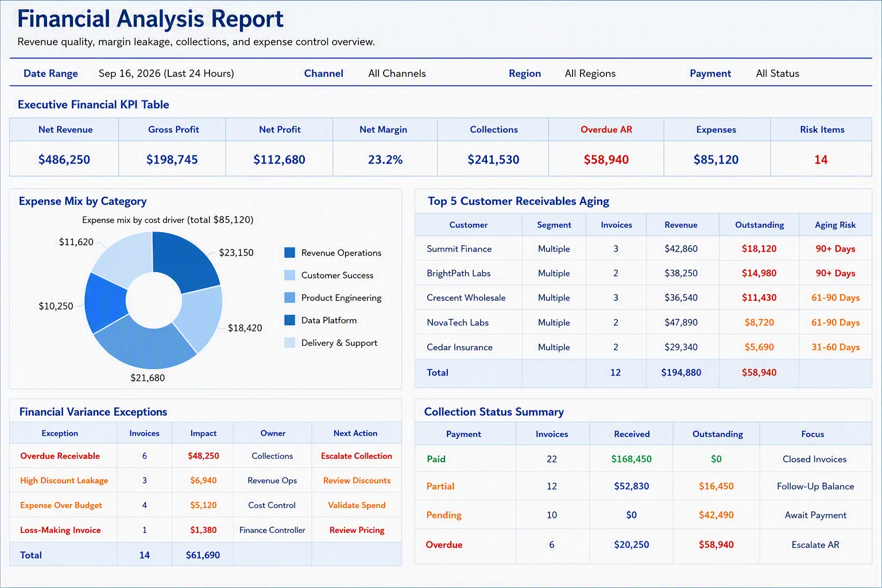Open the BrightPath Labs customer row
Image resolution: width=882 pixels, height=588 pixels.
point(643,273)
